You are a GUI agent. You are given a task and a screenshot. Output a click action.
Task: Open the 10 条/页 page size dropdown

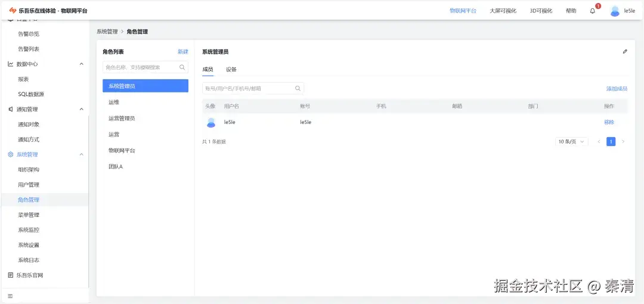(571, 142)
